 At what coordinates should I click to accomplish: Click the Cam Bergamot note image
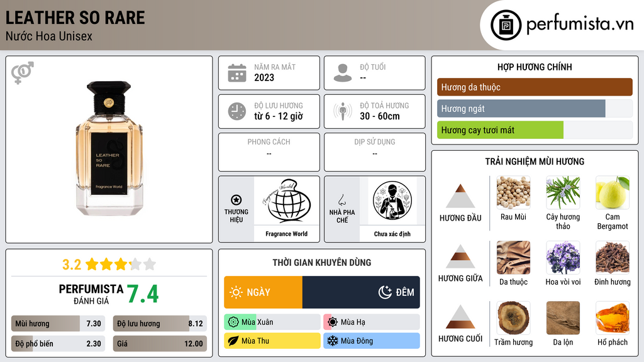[613, 192]
